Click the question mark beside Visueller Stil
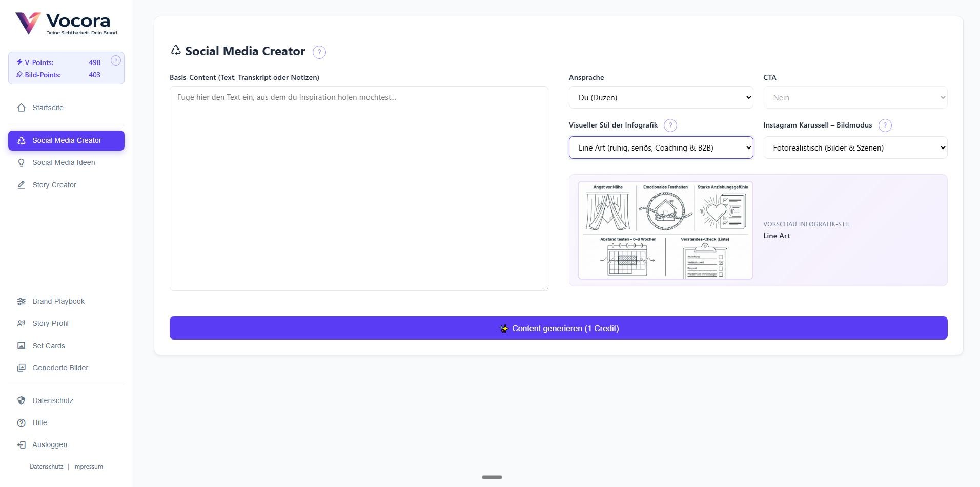The image size is (980, 487). 671,125
